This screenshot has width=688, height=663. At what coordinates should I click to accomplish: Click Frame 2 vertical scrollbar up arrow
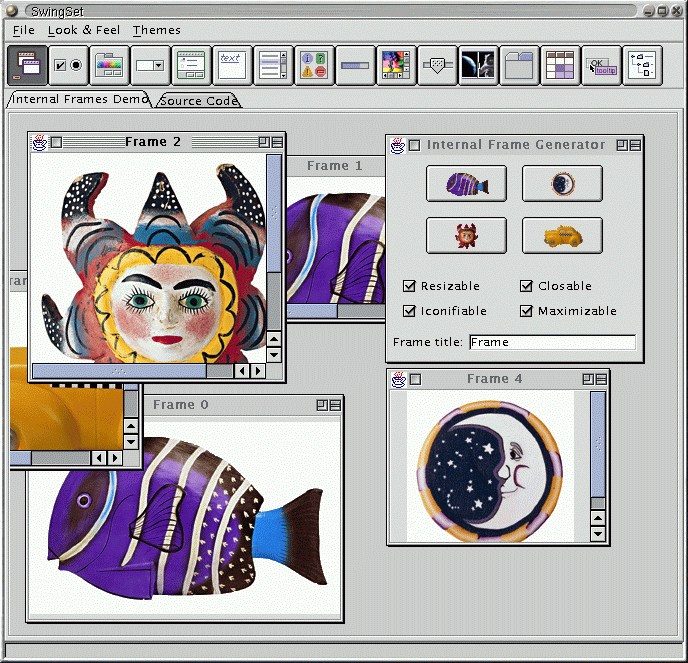point(274,339)
